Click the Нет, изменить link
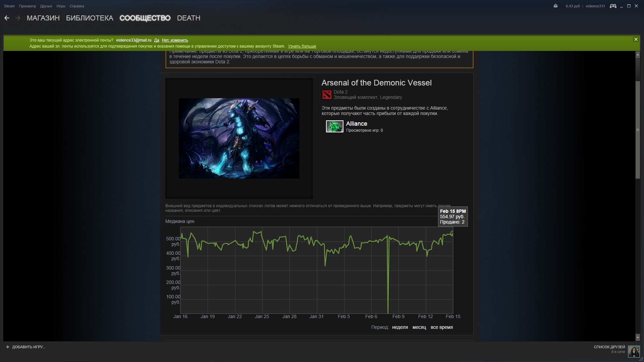Screen dimensions: 644x362 pyautogui.click(x=175, y=40)
